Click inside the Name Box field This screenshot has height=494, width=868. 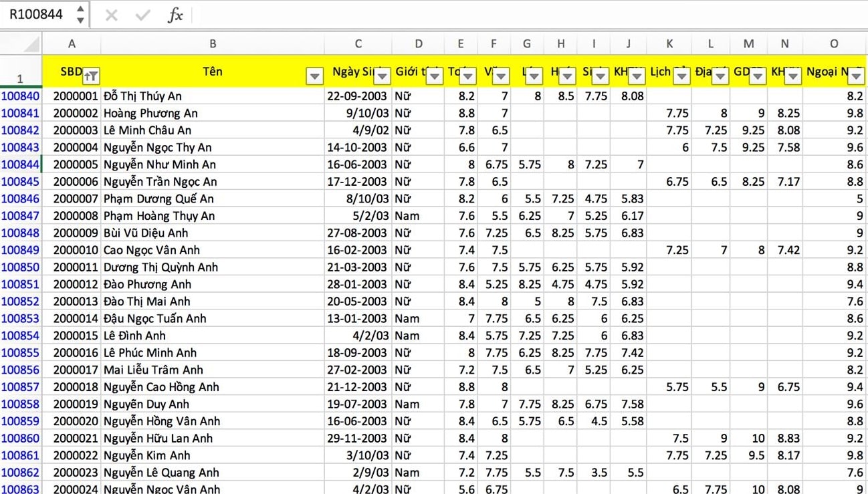[37, 14]
